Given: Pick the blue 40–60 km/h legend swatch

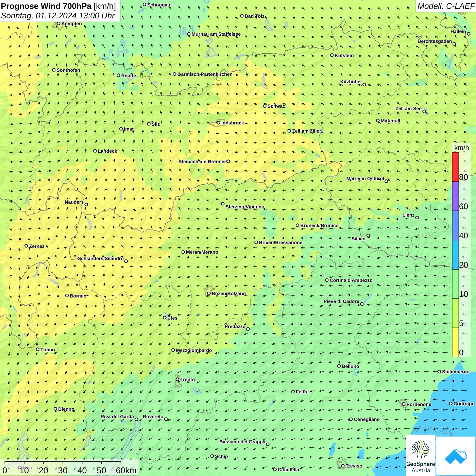Looking at the screenshot, I should tap(455, 226).
